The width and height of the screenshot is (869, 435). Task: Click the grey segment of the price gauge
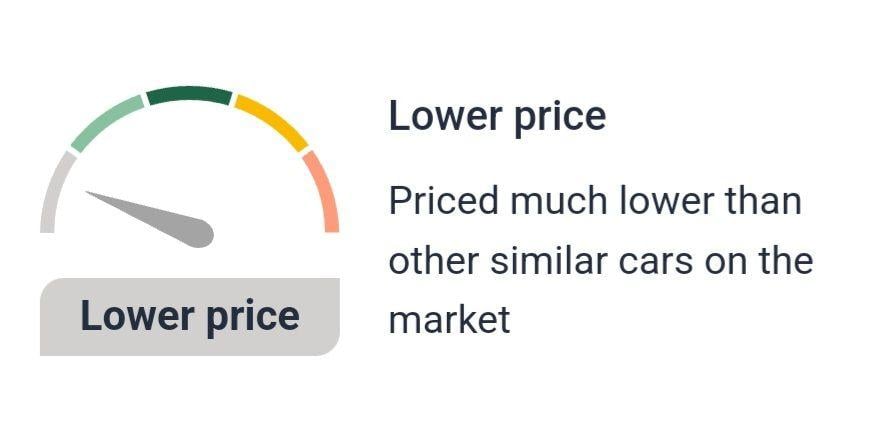point(54,191)
